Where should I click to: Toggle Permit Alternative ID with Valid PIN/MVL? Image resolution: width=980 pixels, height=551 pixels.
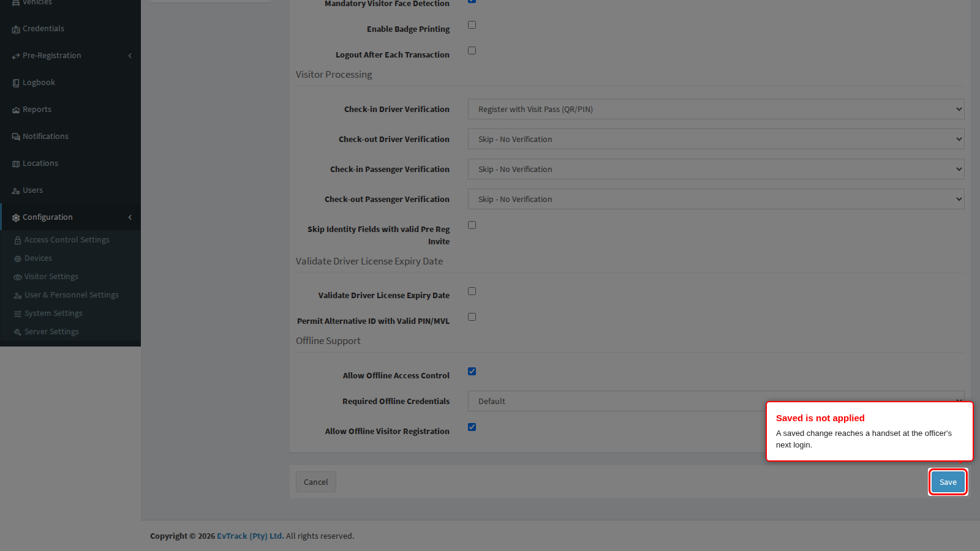click(x=472, y=317)
